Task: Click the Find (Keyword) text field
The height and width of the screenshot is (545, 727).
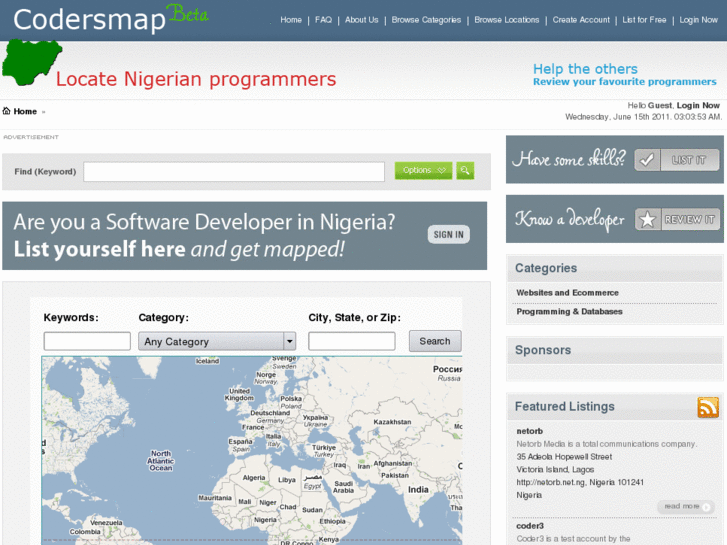Action: pos(234,172)
